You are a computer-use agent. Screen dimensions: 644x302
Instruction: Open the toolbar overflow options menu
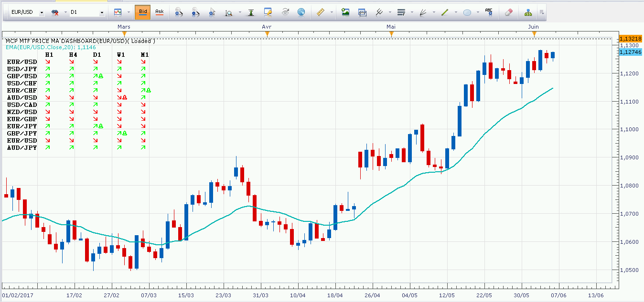pyautogui.click(x=542, y=12)
